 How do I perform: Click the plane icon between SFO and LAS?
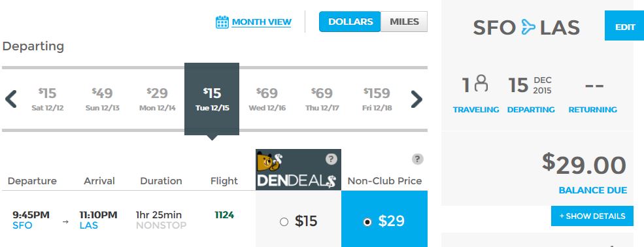coord(528,27)
